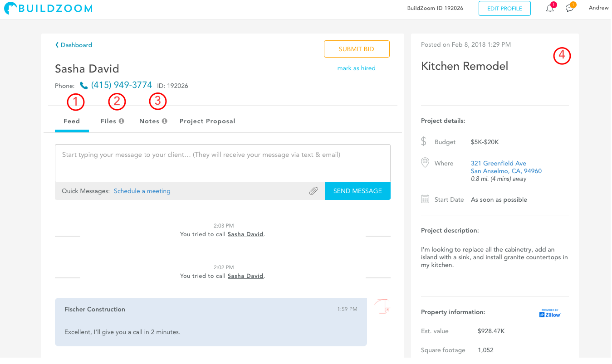The width and height of the screenshot is (612, 364).
Task: Click Sasha David link at 2:03 PM
Action: (245, 234)
